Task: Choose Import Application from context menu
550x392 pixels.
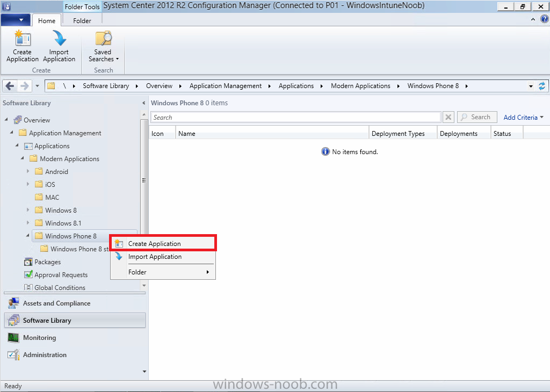Action: (x=163, y=257)
